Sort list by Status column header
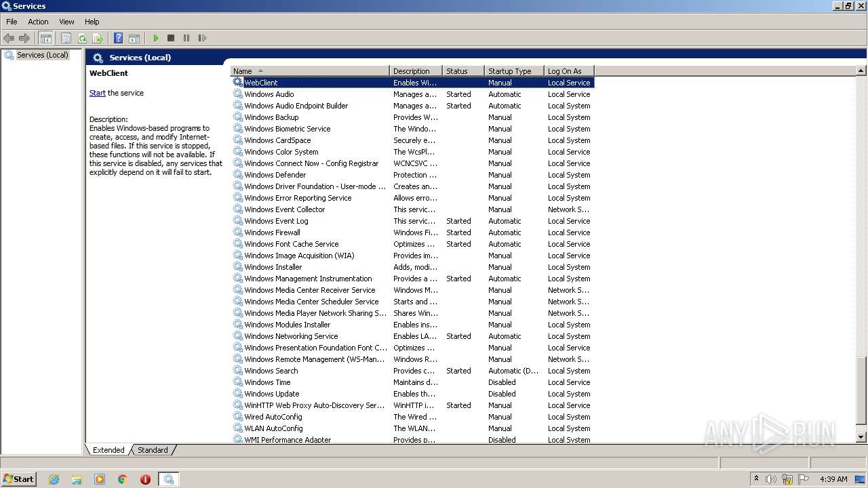 [x=464, y=70]
